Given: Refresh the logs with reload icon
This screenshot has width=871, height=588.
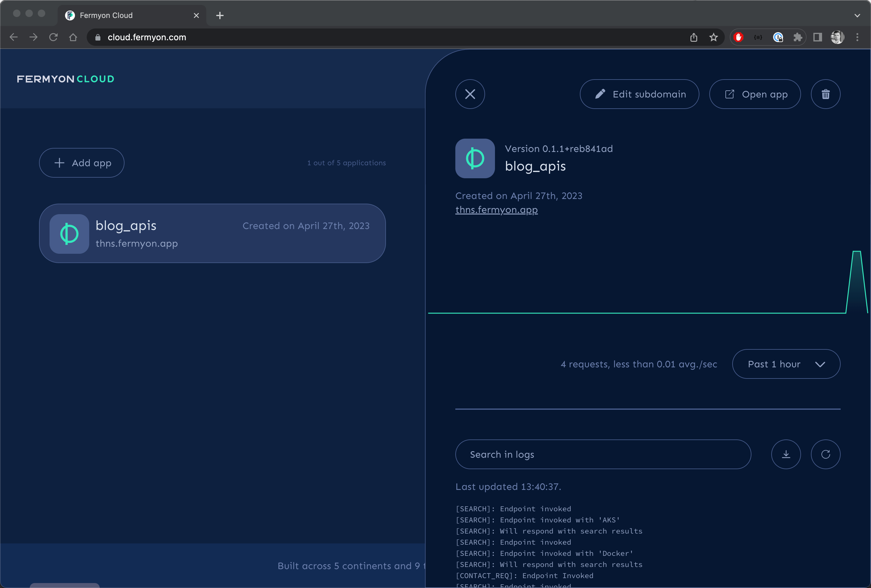Looking at the screenshot, I should pos(825,454).
